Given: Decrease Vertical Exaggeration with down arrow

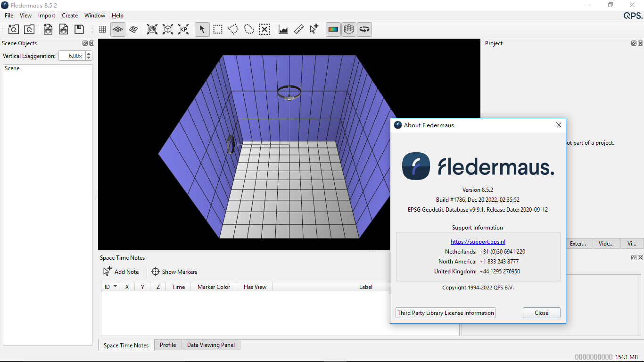Looking at the screenshot, I should click(89, 58).
